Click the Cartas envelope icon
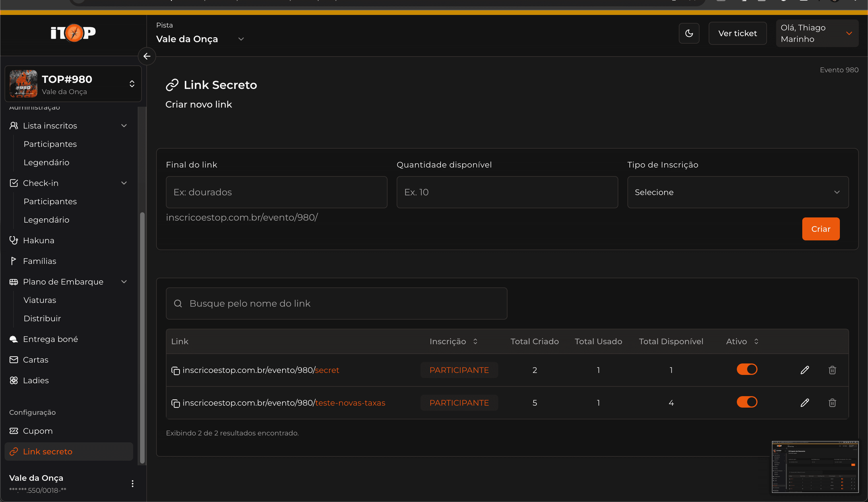 (x=14, y=360)
